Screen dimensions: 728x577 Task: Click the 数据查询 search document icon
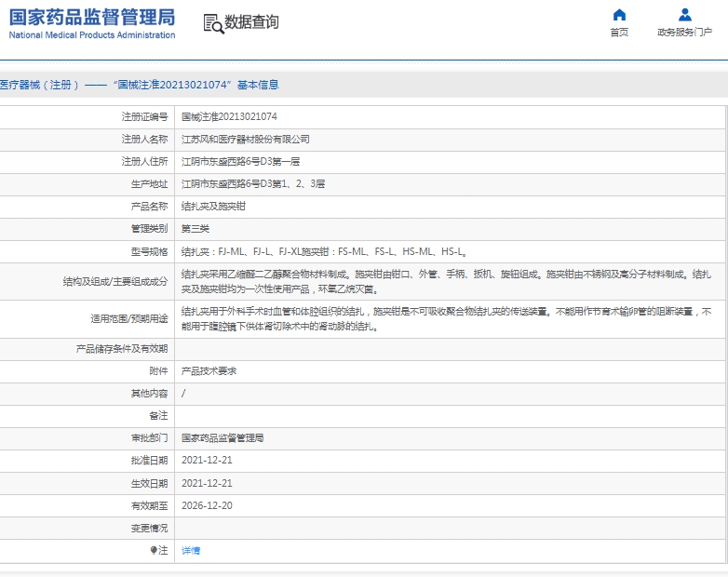pos(213,23)
